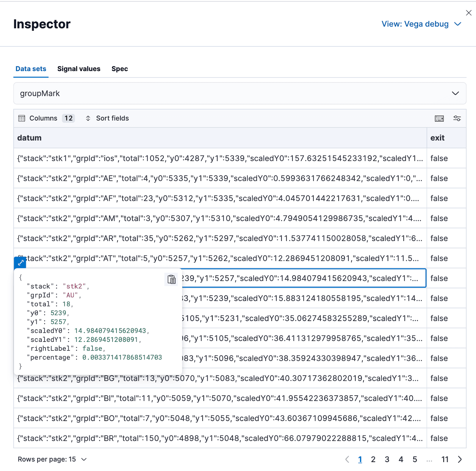Image resolution: width=476 pixels, height=471 pixels.
Task: Click the previous page arrow
Action: click(347, 459)
